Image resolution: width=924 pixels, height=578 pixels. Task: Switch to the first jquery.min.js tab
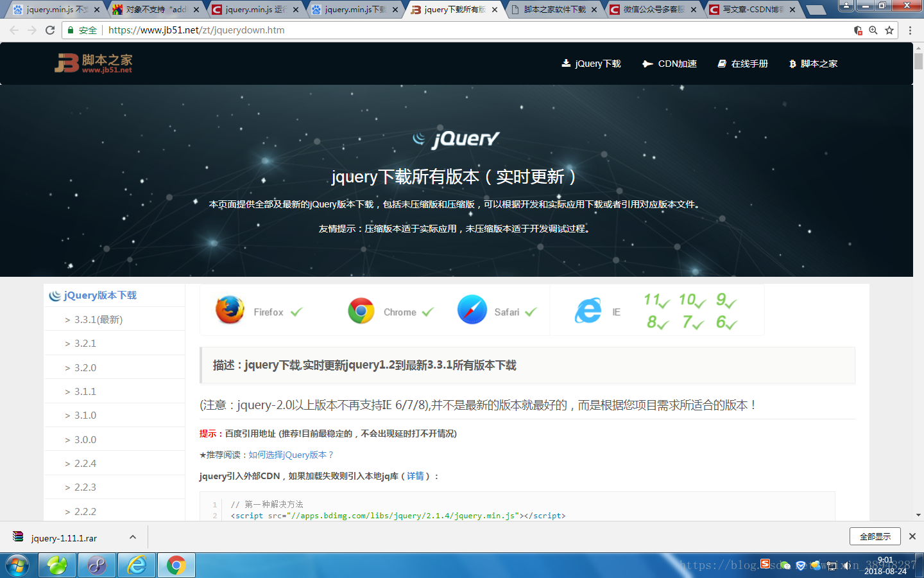click(55, 10)
